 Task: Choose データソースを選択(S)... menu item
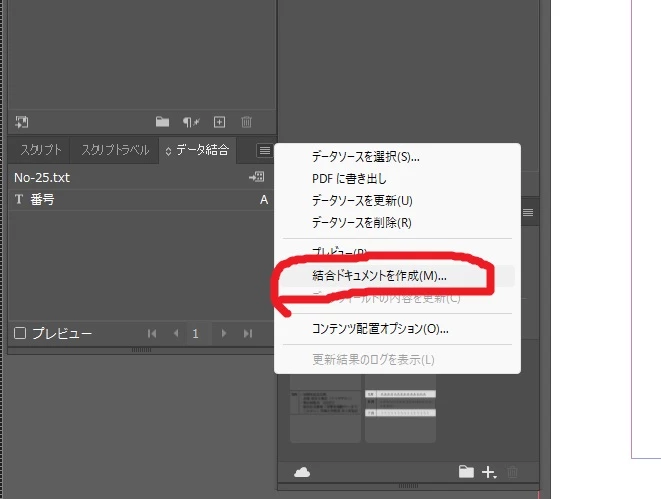click(x=398, y=157)
